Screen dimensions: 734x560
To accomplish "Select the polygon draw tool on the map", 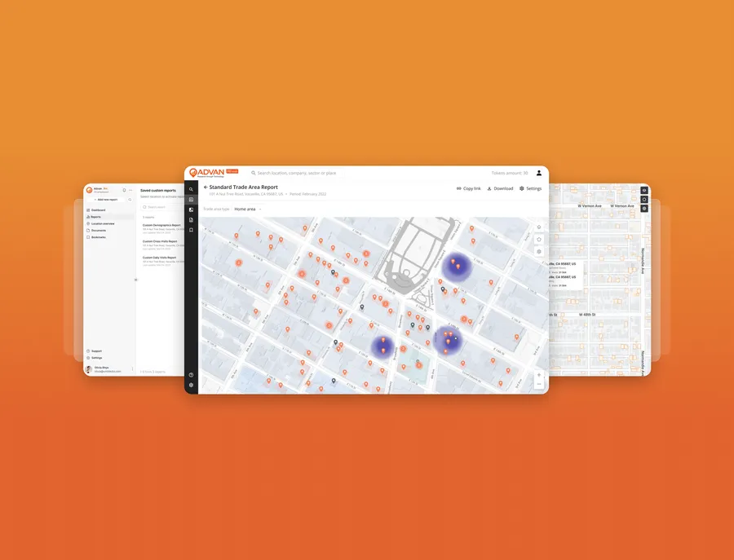I will click(x=539, y=240).
